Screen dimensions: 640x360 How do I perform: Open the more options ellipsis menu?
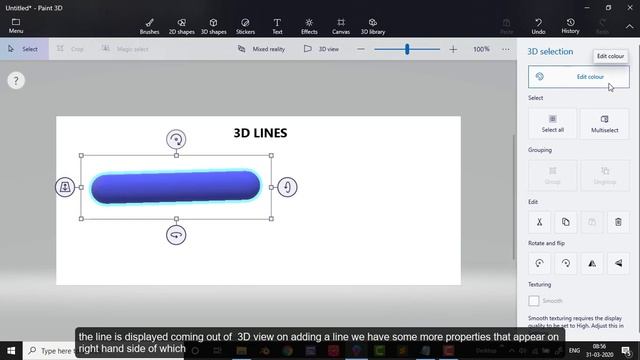tap(506, 49)
